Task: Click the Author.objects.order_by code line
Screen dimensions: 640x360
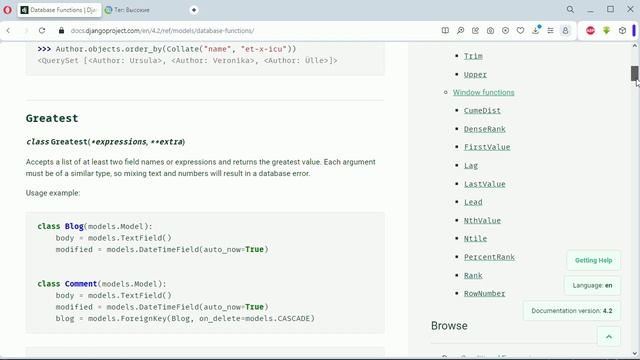Action: click(x=167, y=49)
